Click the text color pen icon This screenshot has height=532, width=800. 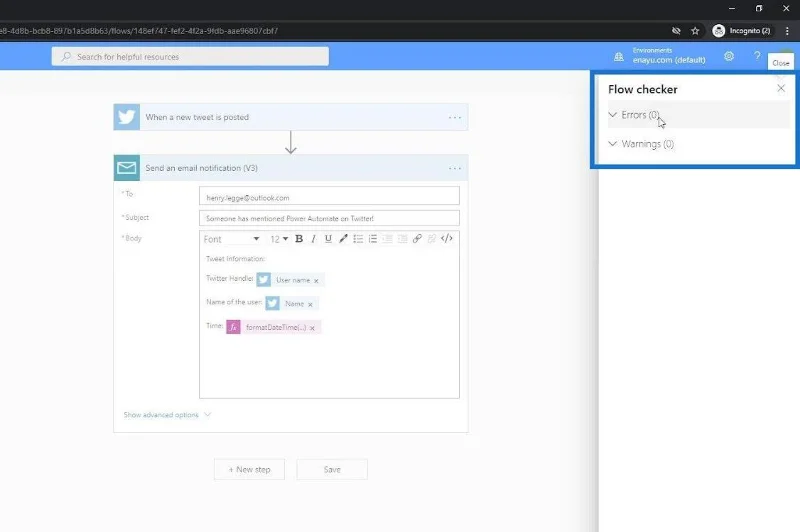343,239
